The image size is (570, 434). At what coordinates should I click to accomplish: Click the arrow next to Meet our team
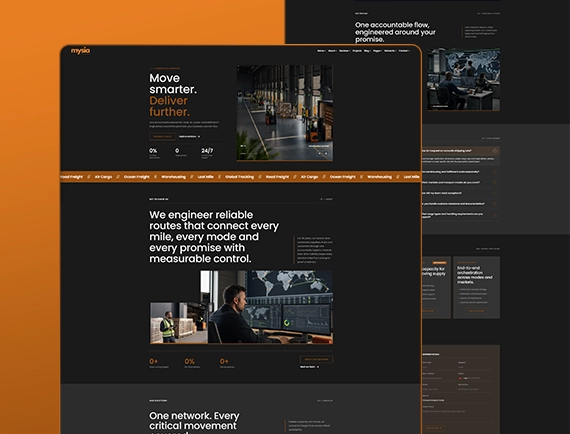(x=318, y=367)
